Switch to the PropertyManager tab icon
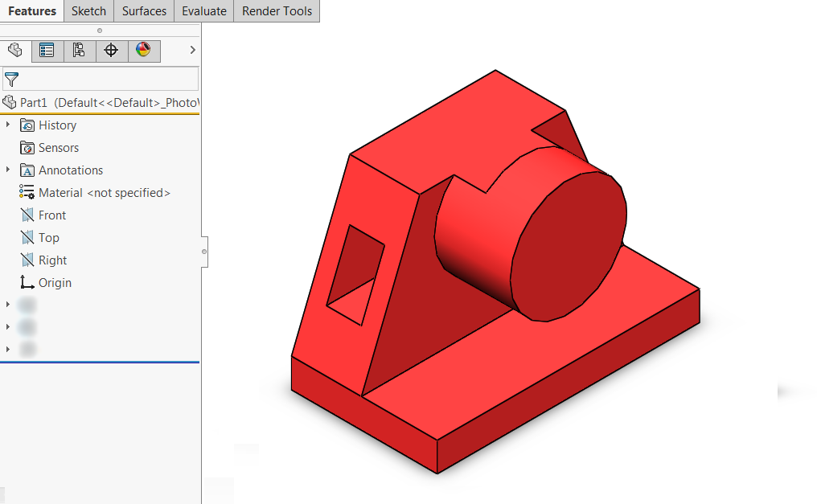This screenshot has height=504, width=817. click(x=47, y=51)
